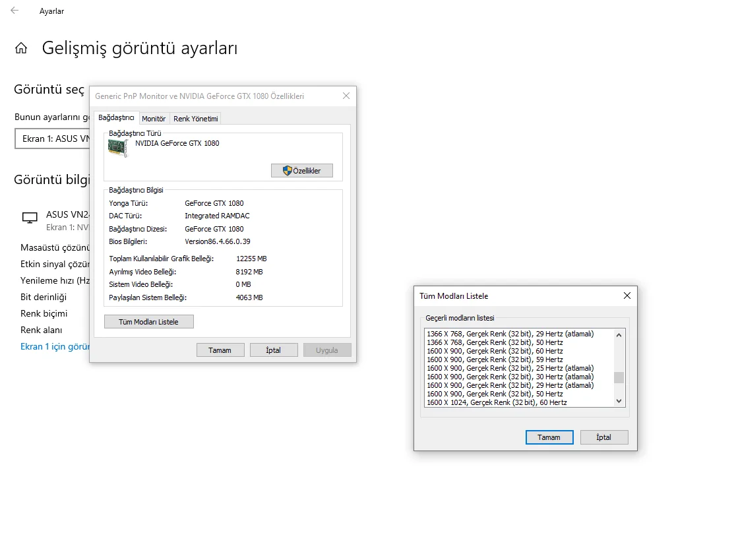Go back with the Settings back arrow
Viewport: 736px width, 560px height.
pyautogui.click(x=15, y=11)
